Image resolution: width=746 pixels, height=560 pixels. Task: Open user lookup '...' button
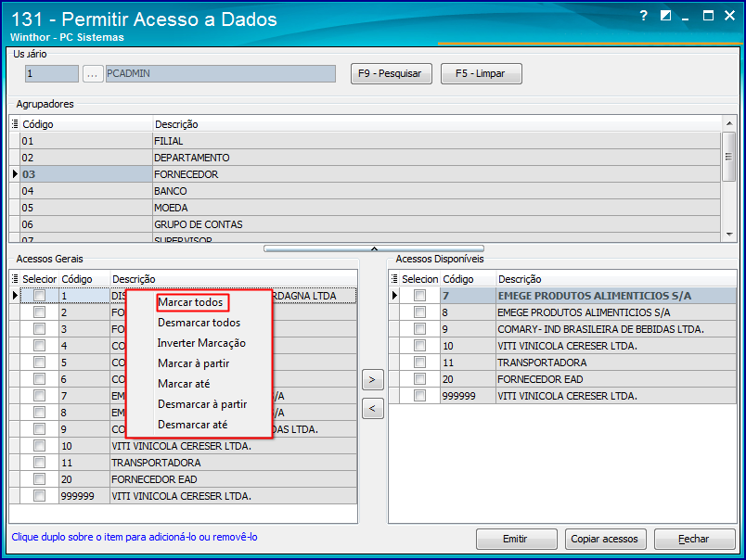click(x=93, y=73)
